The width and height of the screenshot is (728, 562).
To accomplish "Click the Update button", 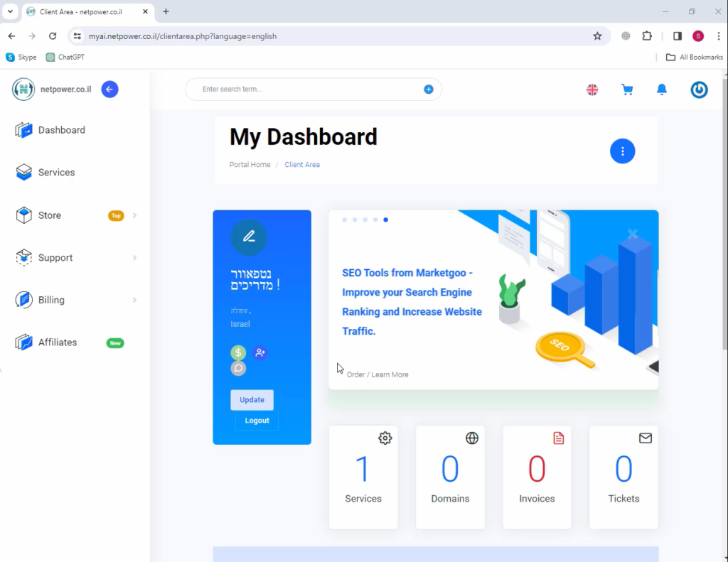I will click(252, 400).
